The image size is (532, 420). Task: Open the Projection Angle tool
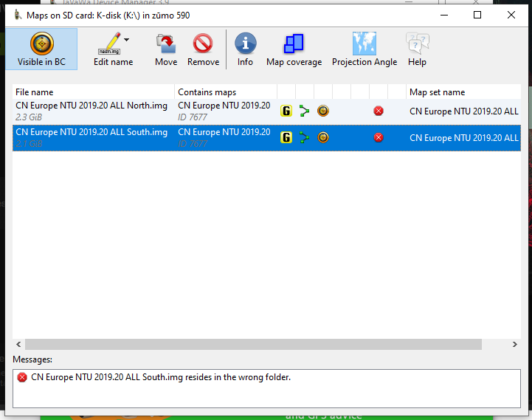(x=365, y=49)
